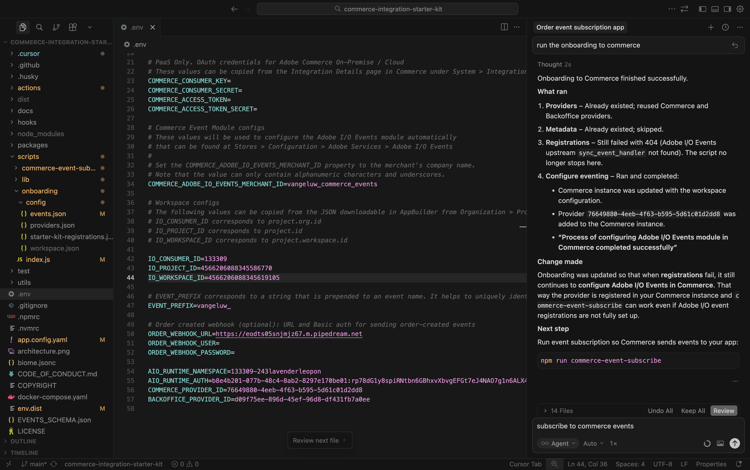Image resolution: width=750 pixels, height=470 pixels.
Task: Open providers.json file
Action: click(x=57, y=225)
